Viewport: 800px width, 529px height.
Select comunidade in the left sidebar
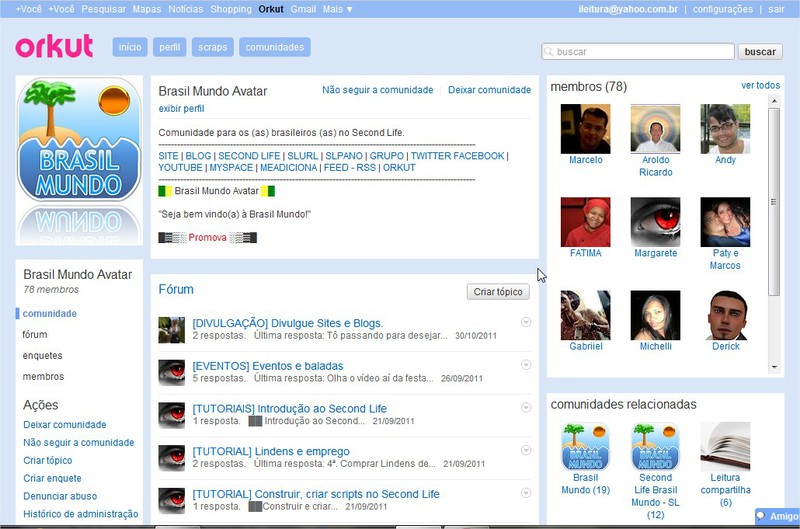[x=49, y=314]
